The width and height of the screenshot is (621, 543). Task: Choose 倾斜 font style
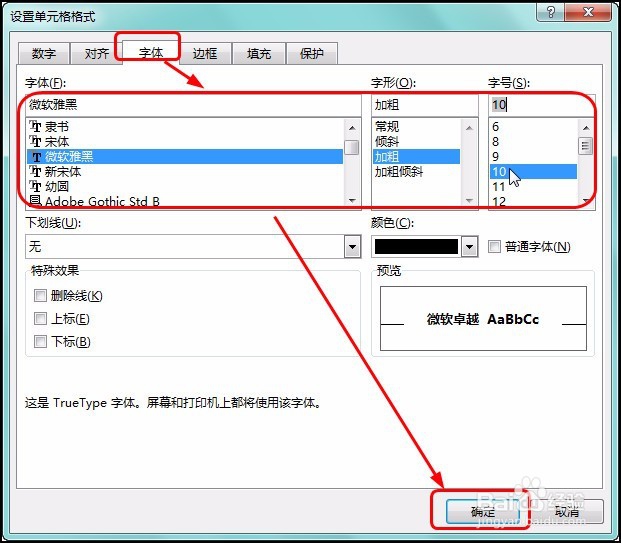(416, 141)
